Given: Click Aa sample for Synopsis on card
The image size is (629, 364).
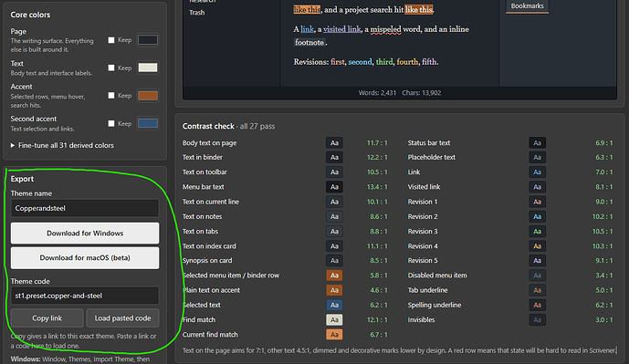Looking at the screenshot, I should click(x=334, y=261).
